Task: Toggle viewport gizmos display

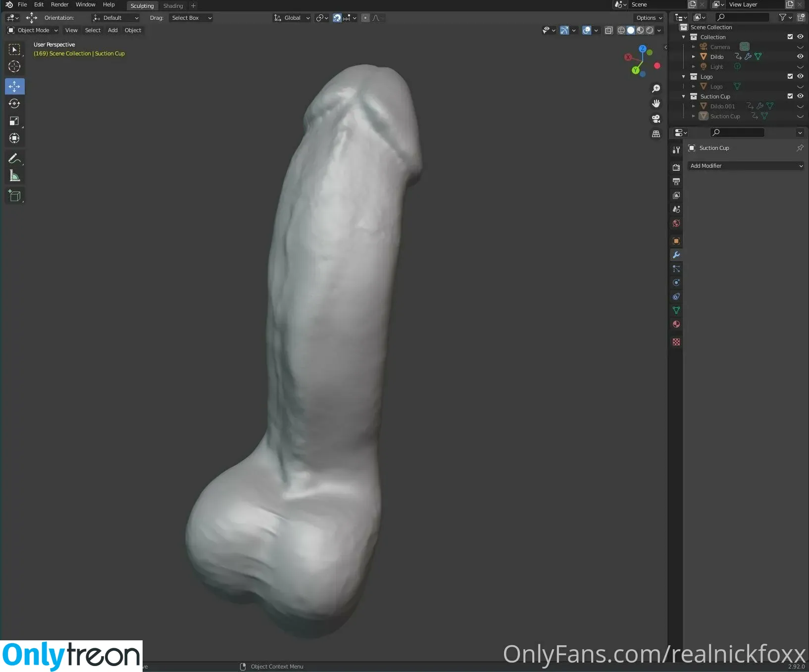Action: pos(564,30)
